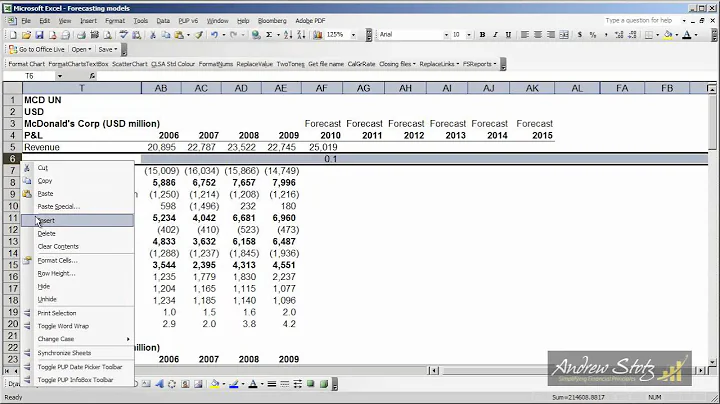This screenshot has width=720, height=404.
Task: Click the Cut scissors toolbar icon
Action: click(x=153, y=35)
